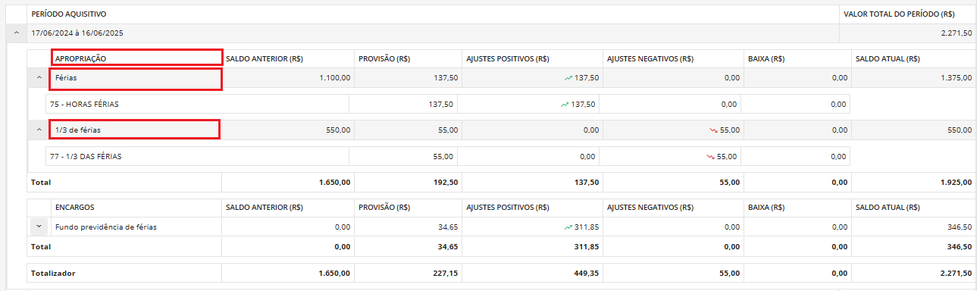Click the PERÍODO AQUISITIVO header
The width and height of the screenshot is (980, 291).
pyautogui.click(x=69, y=14)
